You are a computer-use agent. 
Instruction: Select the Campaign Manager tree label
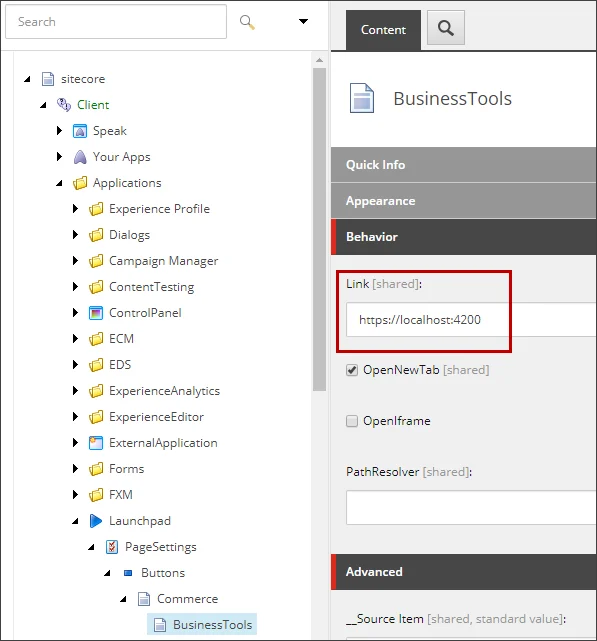pyautogui.click(x=164, y=261)
